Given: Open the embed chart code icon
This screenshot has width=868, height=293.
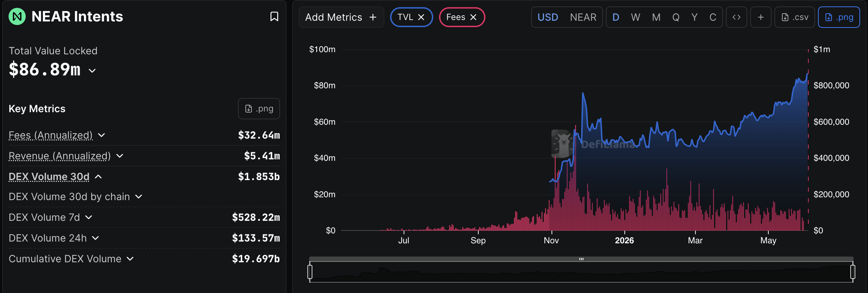Looking at the screenshot, I should (737, 17).
